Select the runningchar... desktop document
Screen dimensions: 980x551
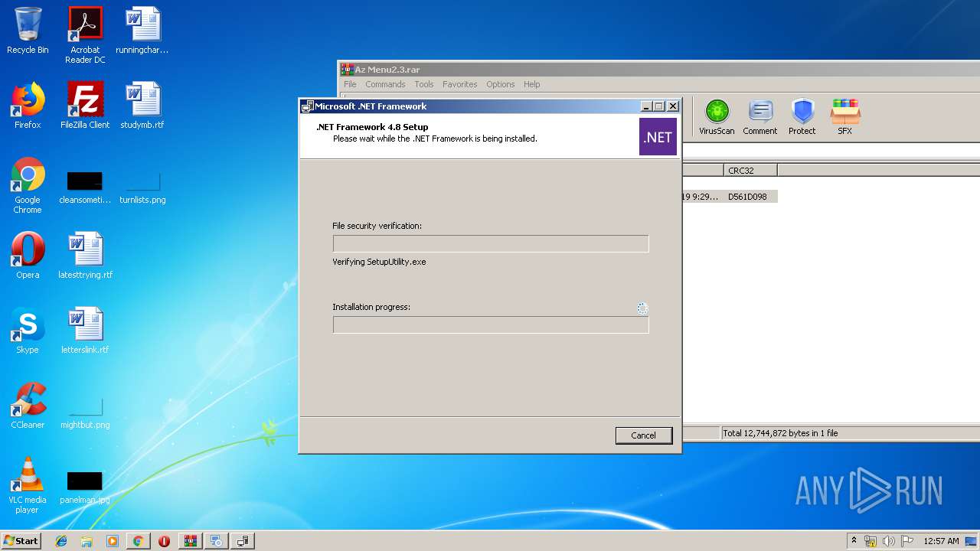click(x=142, y=31)
